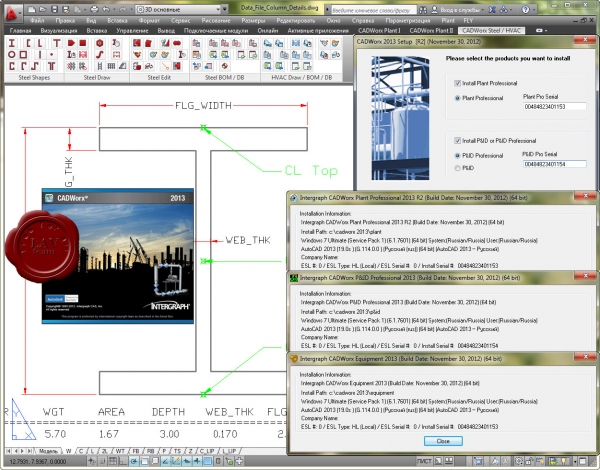
Task: Switch to the Визуализация ribbon tab
Action: pos(59,30)
